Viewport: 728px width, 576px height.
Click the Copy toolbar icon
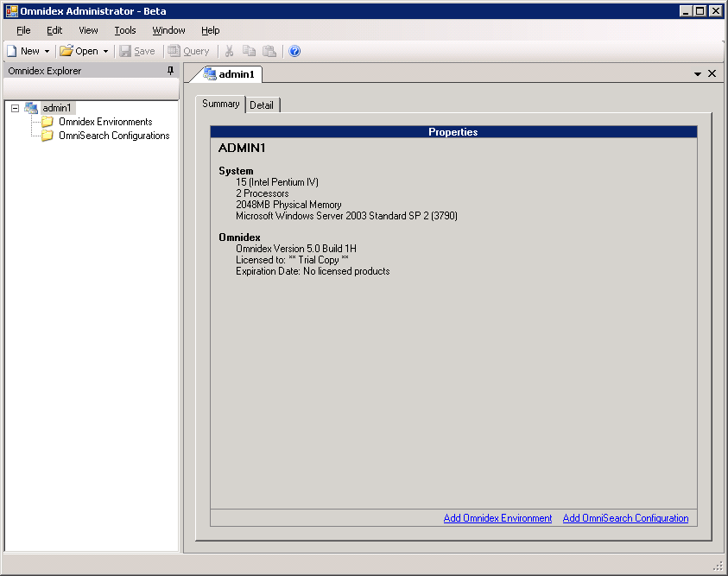pyautogui.click(x=250, y=51)
